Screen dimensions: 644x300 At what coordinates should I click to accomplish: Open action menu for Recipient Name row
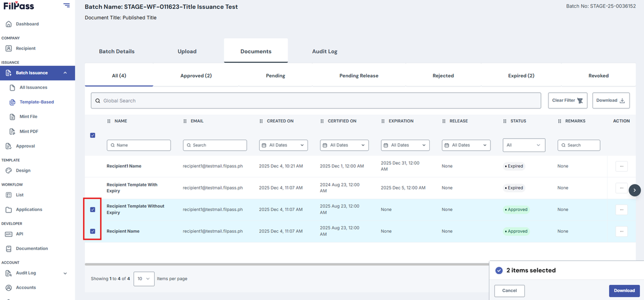click(x=621, y=231)
